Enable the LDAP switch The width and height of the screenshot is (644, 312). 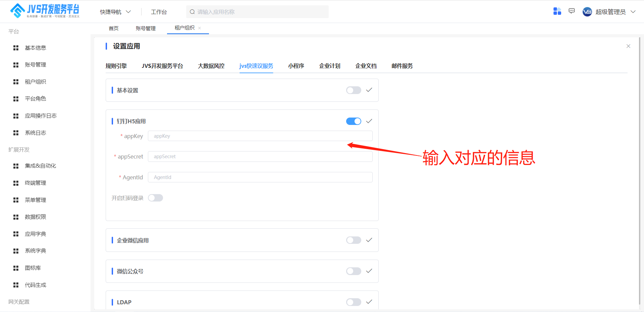coord(354,302)
